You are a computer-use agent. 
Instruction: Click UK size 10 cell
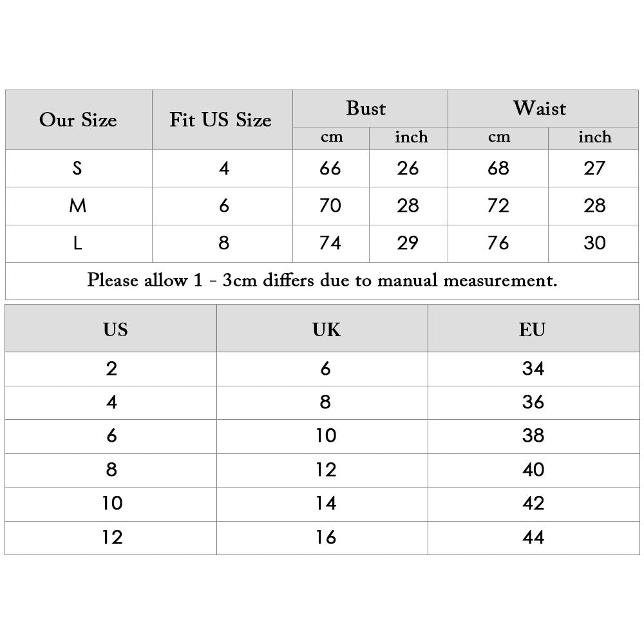(326, 436)
